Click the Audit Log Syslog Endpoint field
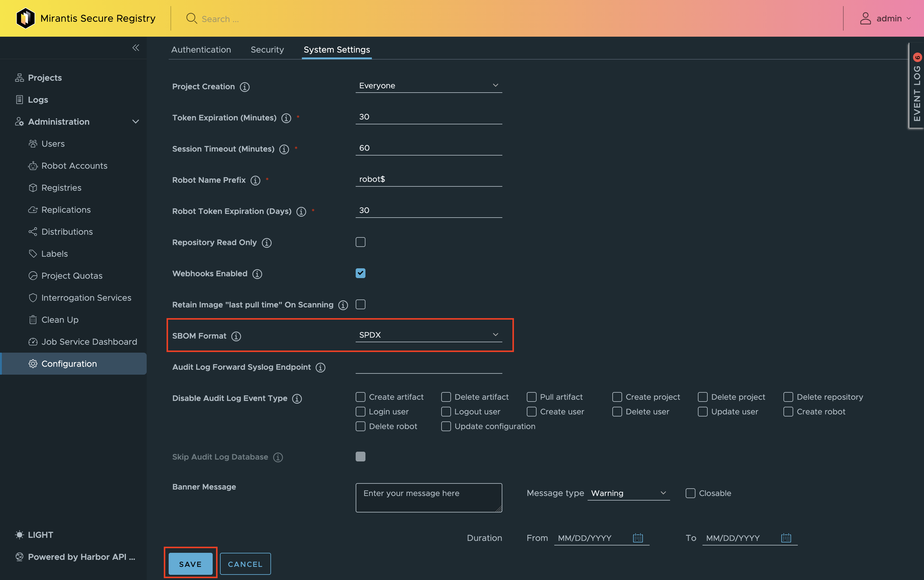The width and height of the screenshot is (924, 580). click(x=429, y=366)
